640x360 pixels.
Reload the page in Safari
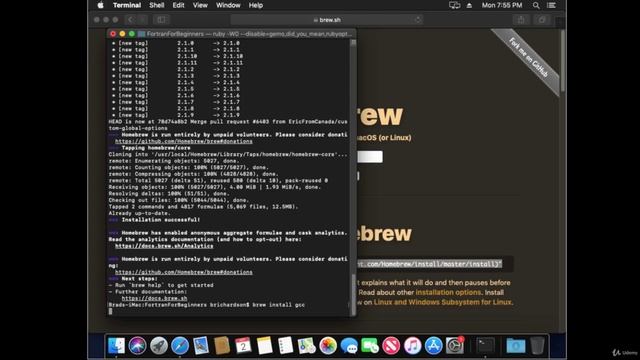click(x=417, y=20)
